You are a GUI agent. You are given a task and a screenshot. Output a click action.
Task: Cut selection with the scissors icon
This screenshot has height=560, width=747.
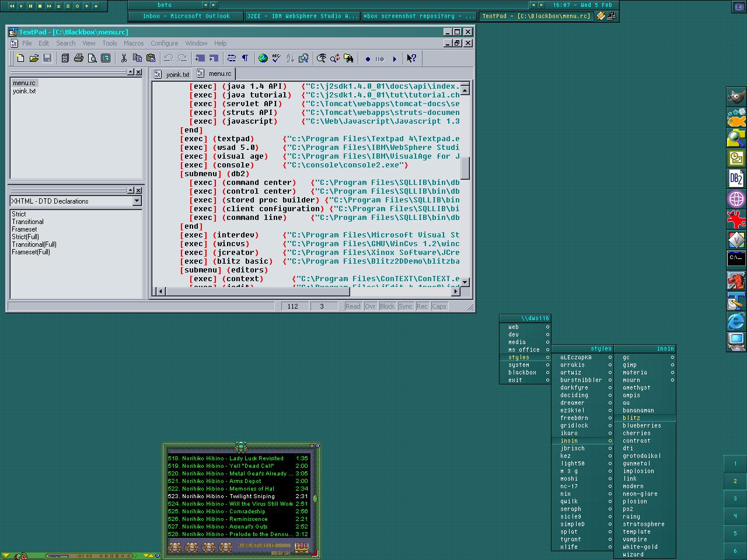[x=124, y=58]
